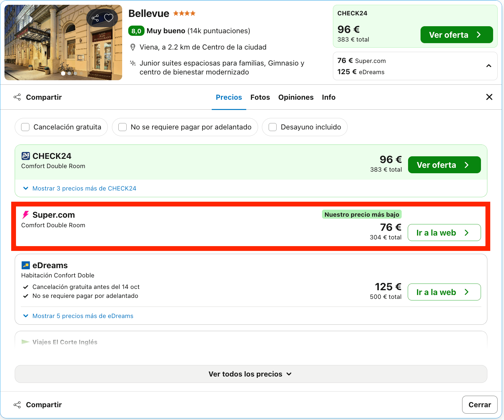Image resolution: width=504 pixels, height=420 pixels.
Task: Collapse the price list chevron beside Super.com eDreams
Action: click(489, 66)
